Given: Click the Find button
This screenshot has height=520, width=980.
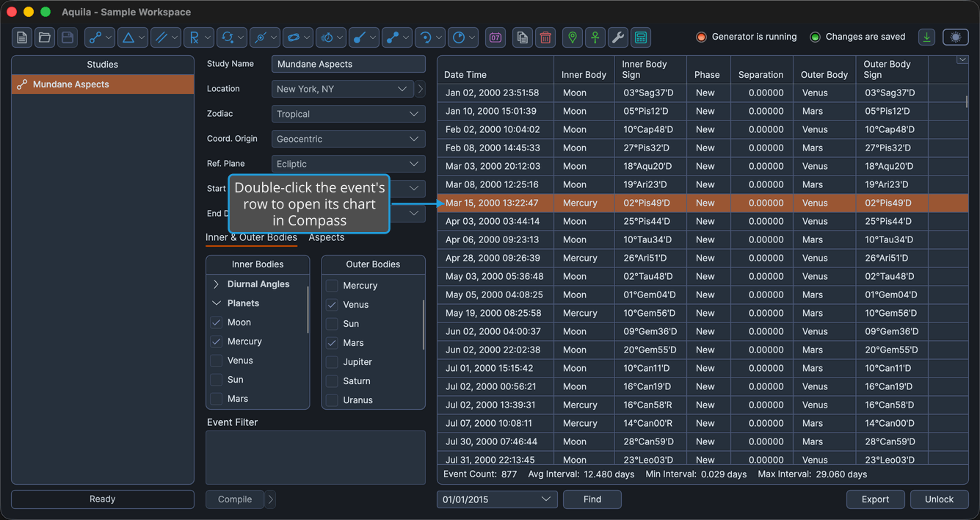Looking at the screenshot, I should pos(592,499).
